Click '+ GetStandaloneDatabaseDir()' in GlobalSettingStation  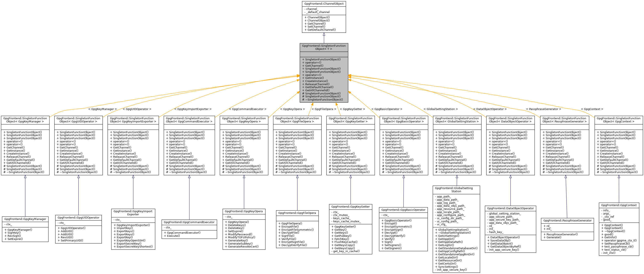tap(456, 248)
